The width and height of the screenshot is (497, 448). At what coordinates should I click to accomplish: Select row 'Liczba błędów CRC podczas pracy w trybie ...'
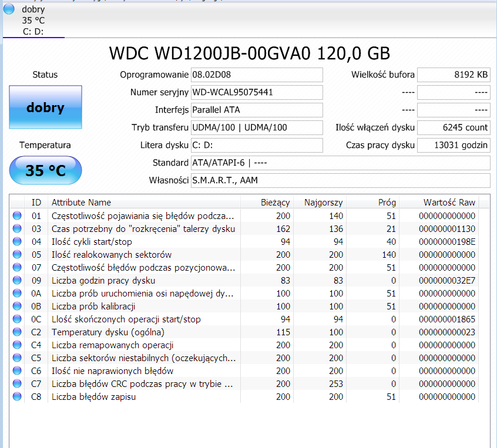pyautogui.click(x=244, y=383)
